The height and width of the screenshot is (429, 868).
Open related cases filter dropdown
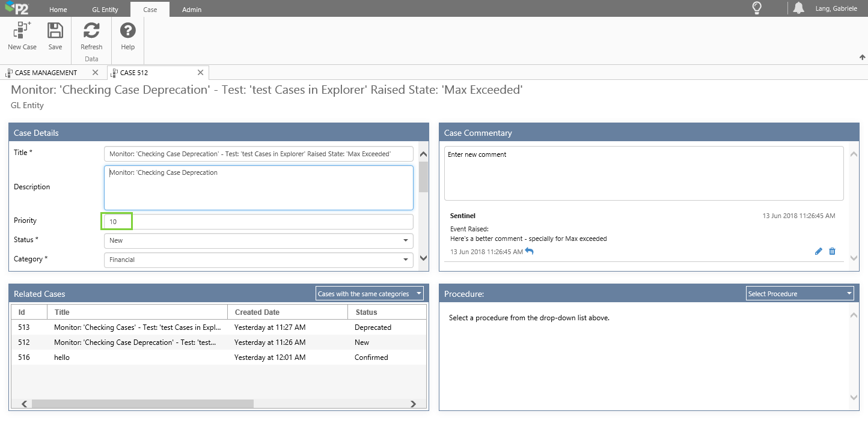pos(369,294)
